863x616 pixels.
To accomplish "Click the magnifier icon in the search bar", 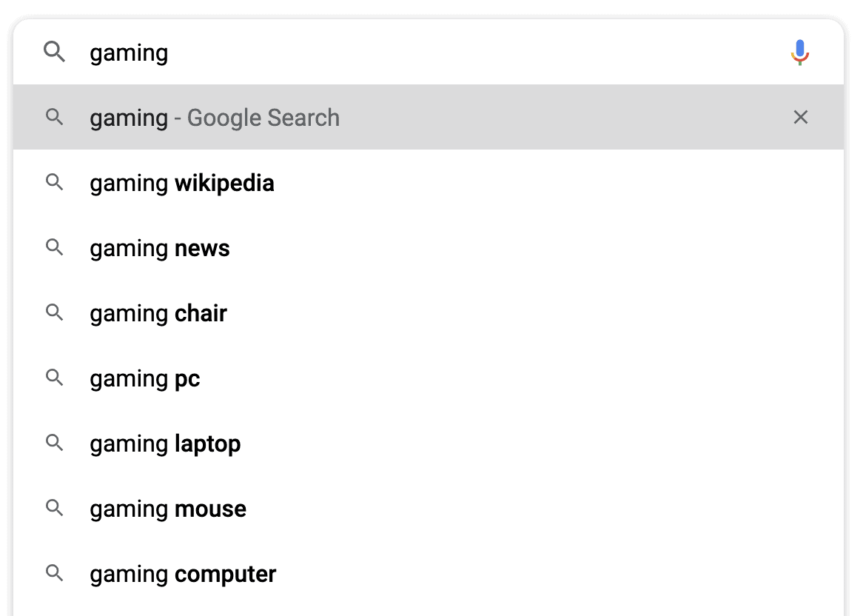I will 53,53.
